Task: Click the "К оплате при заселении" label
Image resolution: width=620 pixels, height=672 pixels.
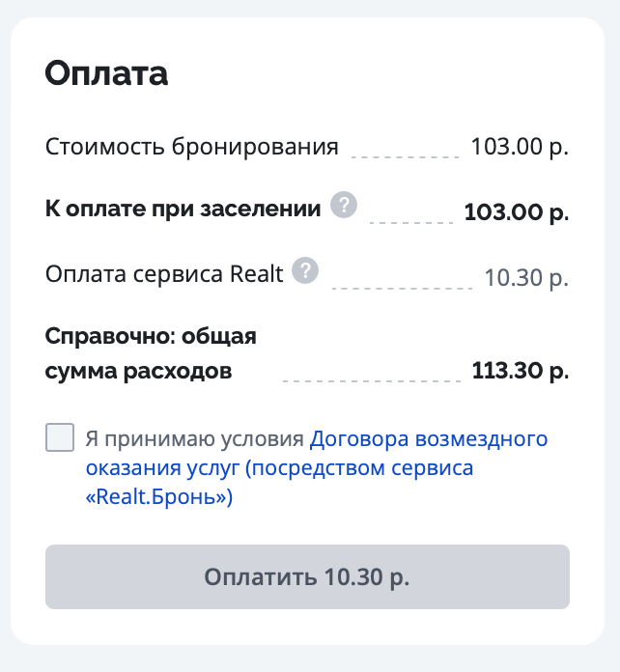Action: pos(183,209)
